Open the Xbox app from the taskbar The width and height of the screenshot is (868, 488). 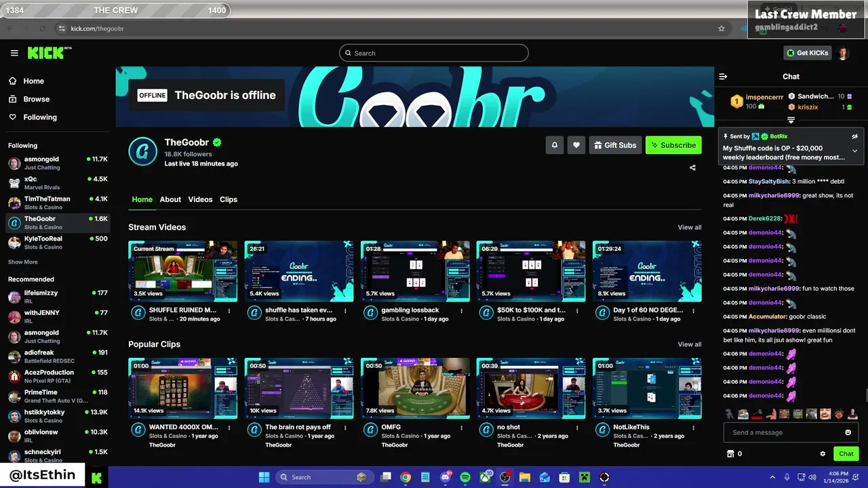486,477
